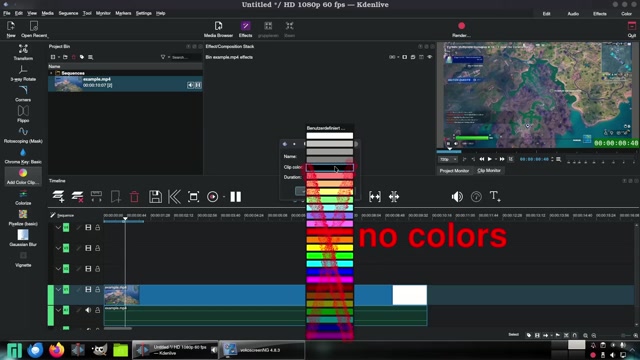640x360 pixels.
Task: Toggle visibility of V1 track video
Action: point(88,289)
